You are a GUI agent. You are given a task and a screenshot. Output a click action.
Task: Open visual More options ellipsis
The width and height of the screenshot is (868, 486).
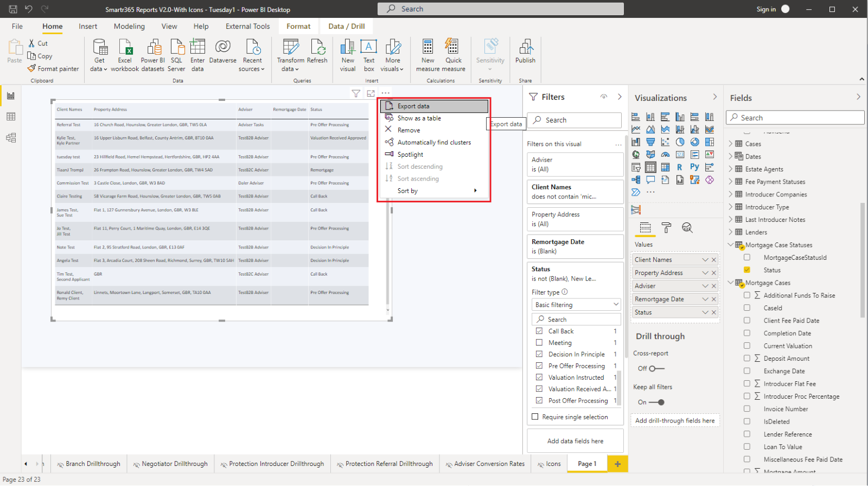pyautogui.click(x=385, y=93)
